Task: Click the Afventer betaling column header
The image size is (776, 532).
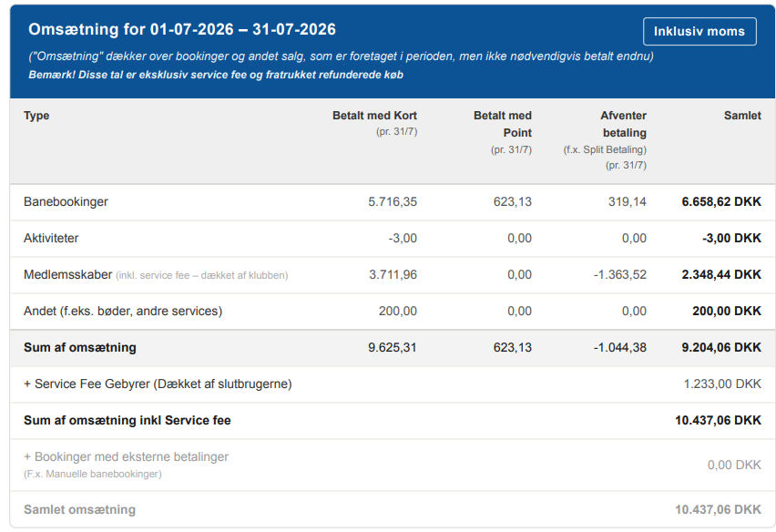Action: pos(624,124)
